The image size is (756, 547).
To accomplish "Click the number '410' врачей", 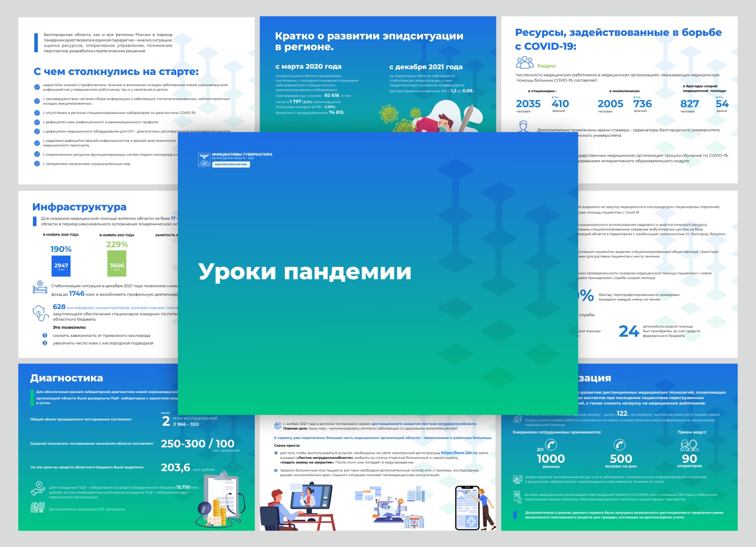I will 560,104.
